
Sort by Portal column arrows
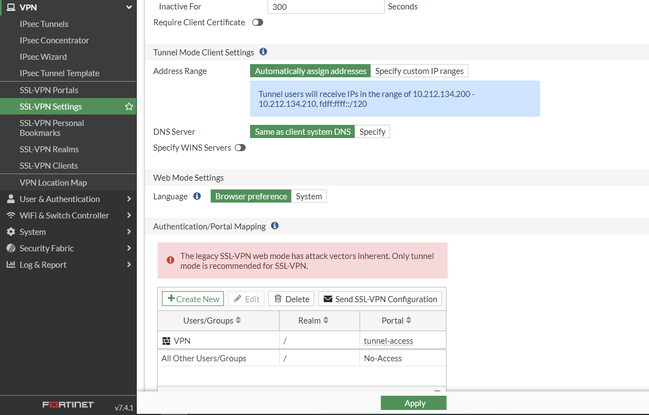[409, 320]
